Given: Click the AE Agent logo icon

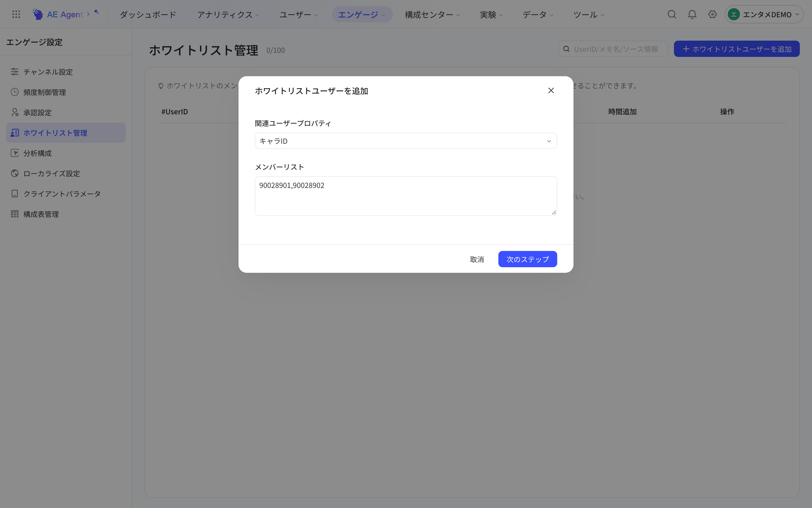Looking at the screenshot, I should pos(38,14).
